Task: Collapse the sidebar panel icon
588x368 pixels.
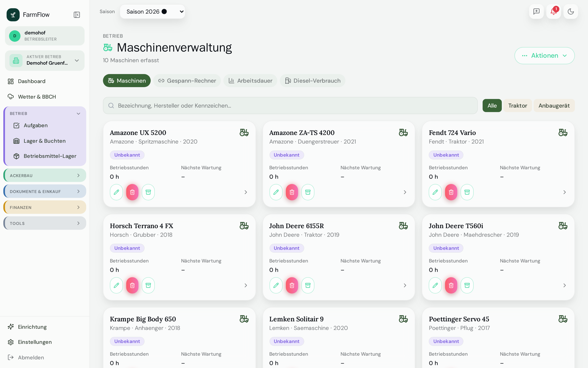Action: 77,15
